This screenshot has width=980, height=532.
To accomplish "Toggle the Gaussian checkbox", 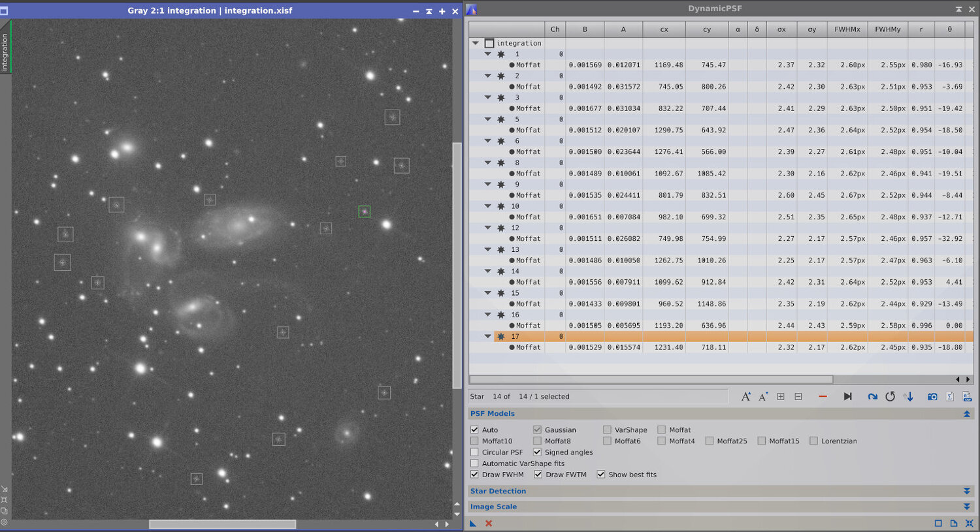I will pos(537,430).
